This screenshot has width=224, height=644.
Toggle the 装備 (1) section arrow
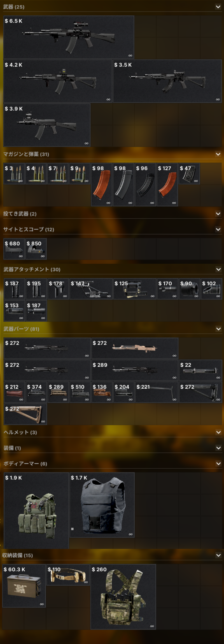[218, 448]
